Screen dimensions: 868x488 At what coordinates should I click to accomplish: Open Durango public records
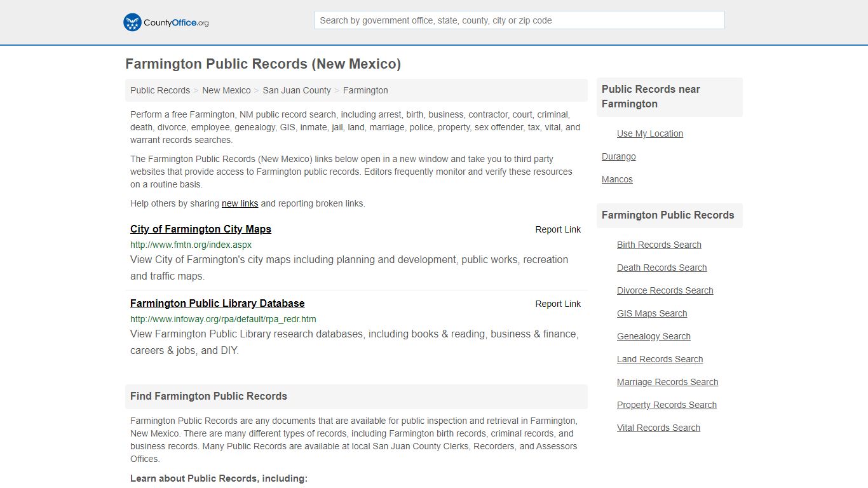coord(619,156)
